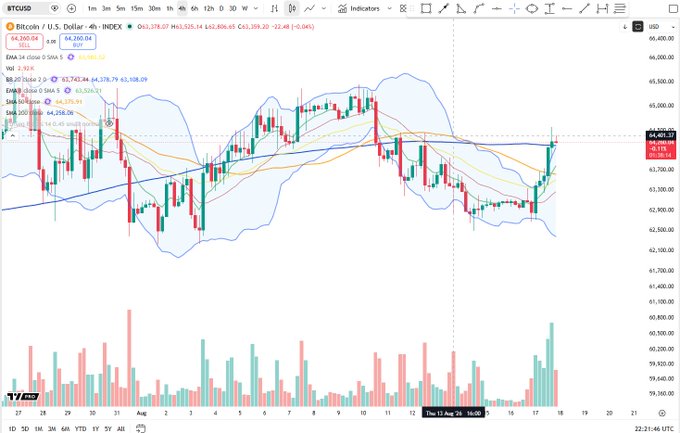
Task: Select the horizontal line drawing tool
Action: click(x=497, y=8)
